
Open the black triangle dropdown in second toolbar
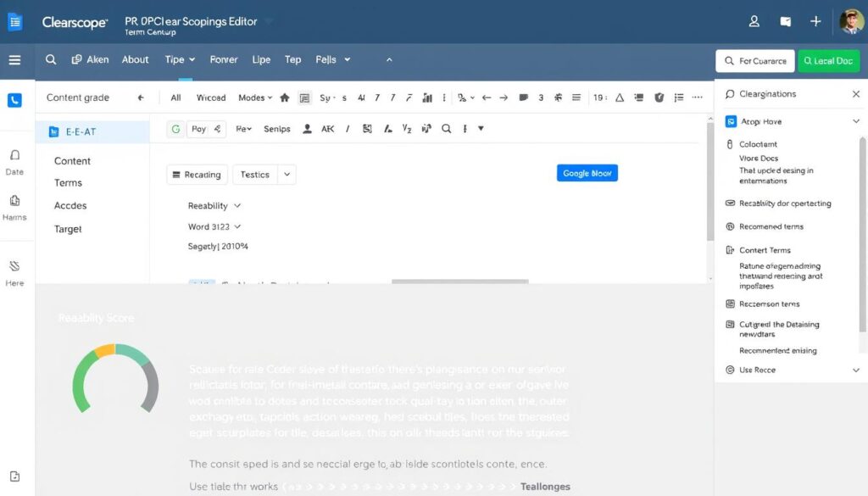click(481, 128)
